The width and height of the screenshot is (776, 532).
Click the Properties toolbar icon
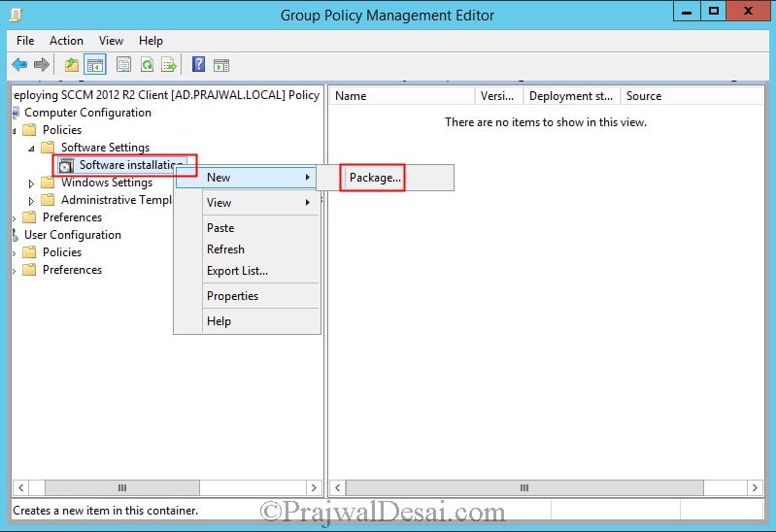click(x=123, y=65)
